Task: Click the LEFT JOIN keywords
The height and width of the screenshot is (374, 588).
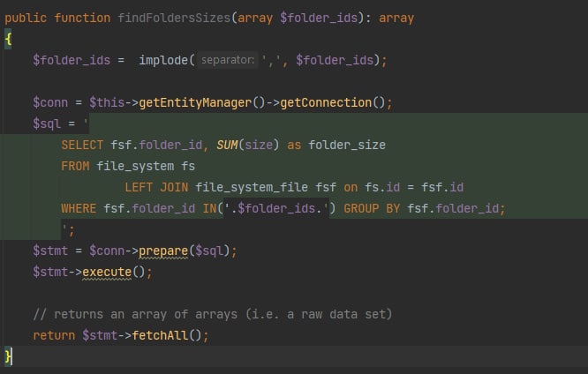Action: pyautogui.click(x=156, y=187)
